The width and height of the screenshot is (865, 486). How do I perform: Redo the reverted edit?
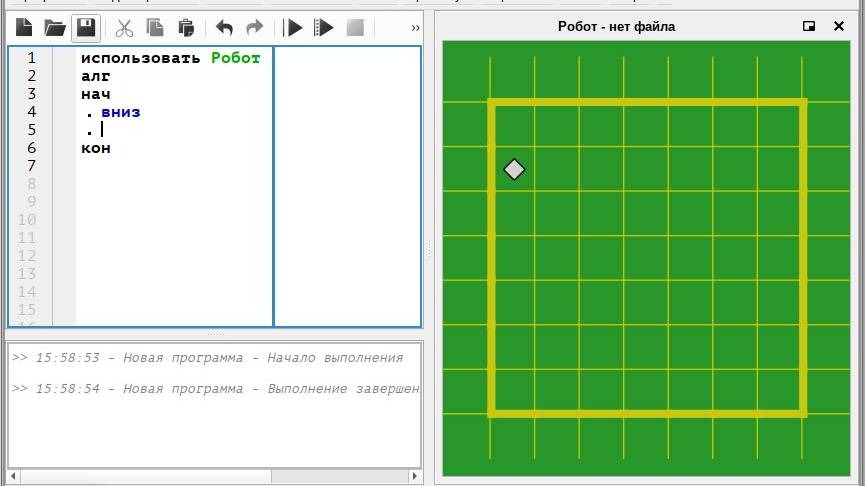point(254,28)
